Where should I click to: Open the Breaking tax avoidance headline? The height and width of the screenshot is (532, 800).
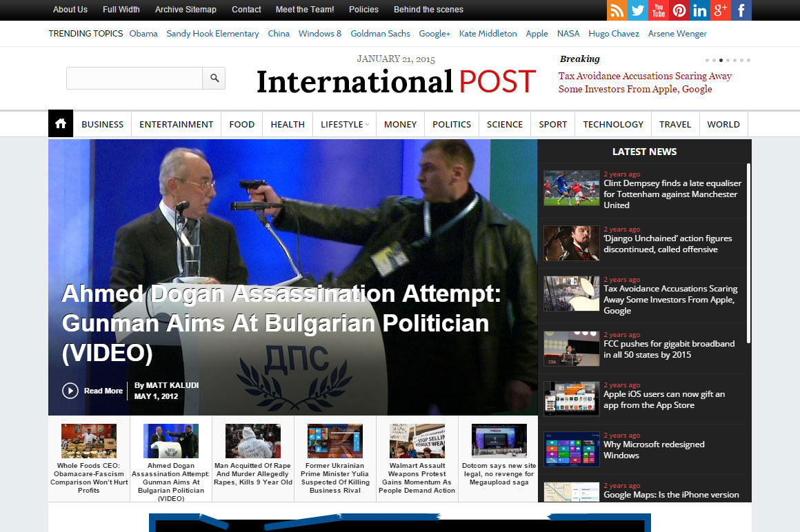tap(644, 83)
